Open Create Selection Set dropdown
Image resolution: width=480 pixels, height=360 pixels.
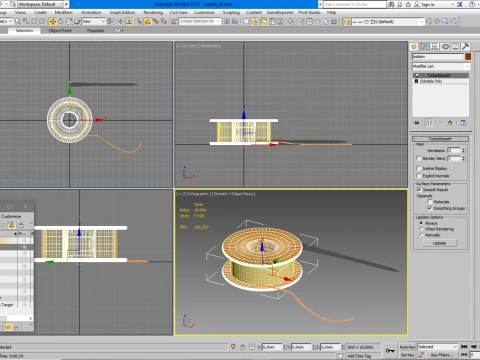tap(200, 21)
